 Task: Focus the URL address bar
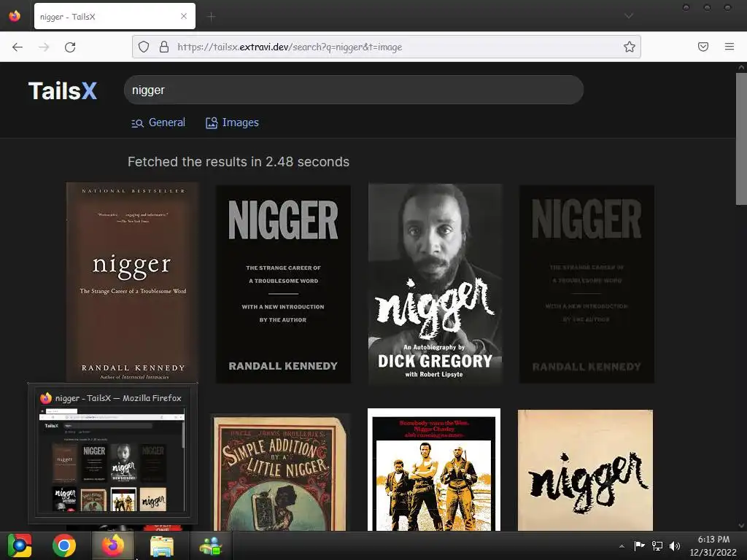tap(387, 47)
